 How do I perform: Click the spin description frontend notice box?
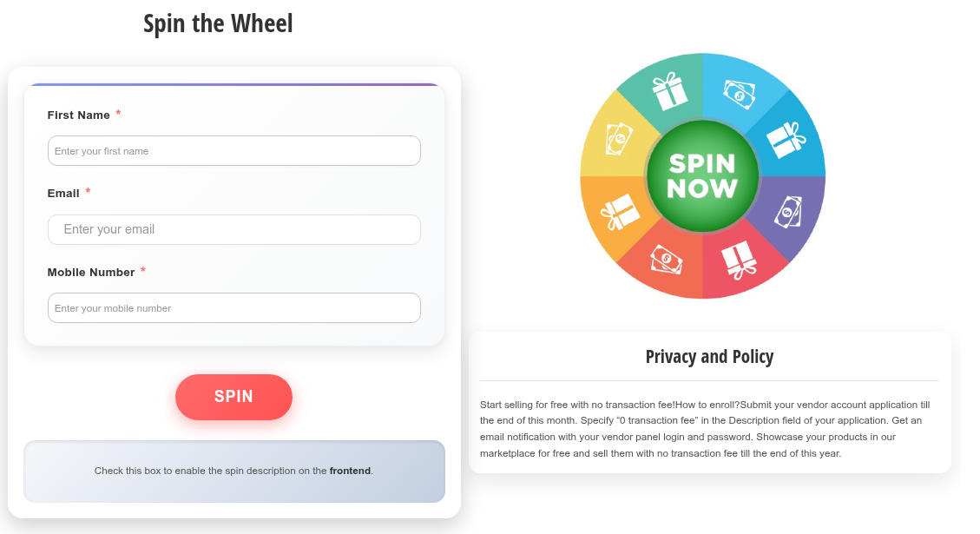pyautogui.click(x=234, y=471)
